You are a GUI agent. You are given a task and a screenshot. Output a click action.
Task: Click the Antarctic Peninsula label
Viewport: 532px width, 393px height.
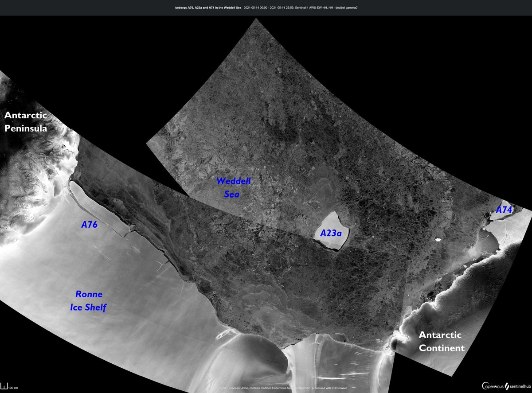25,121
